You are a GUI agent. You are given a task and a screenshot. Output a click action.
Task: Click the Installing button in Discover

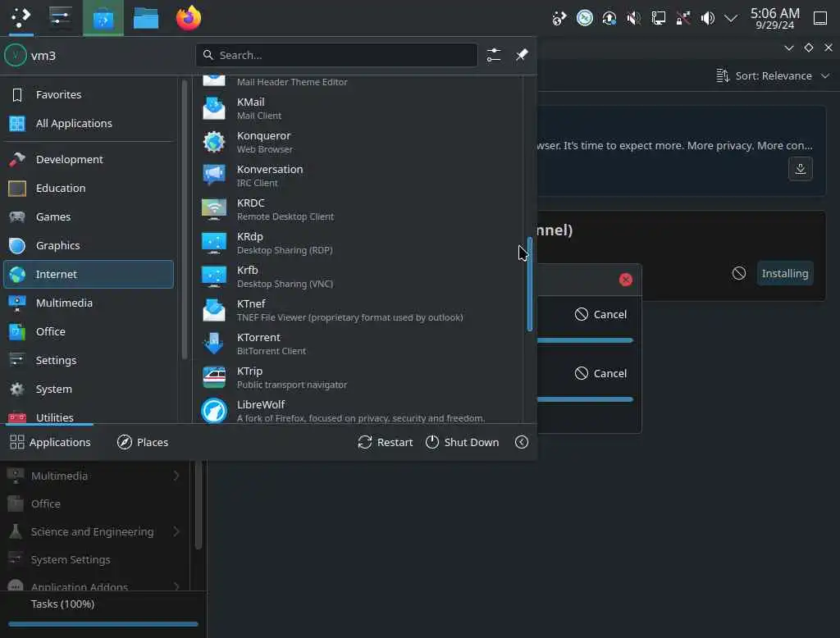[x=785, y=273]
